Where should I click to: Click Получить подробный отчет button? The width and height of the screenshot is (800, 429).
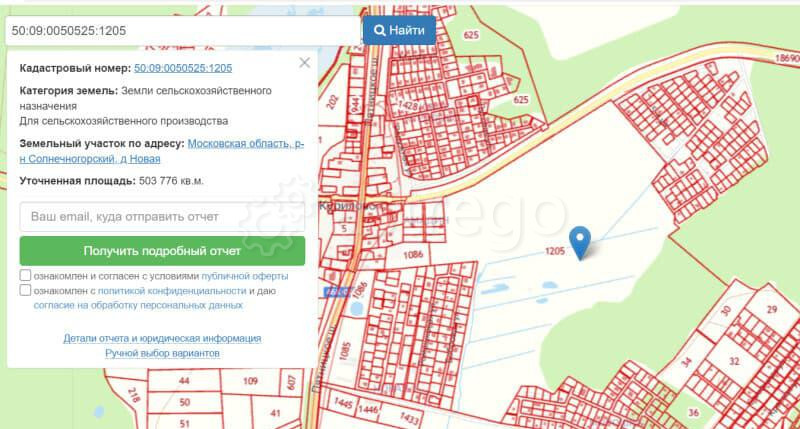(x=162, y=251)
